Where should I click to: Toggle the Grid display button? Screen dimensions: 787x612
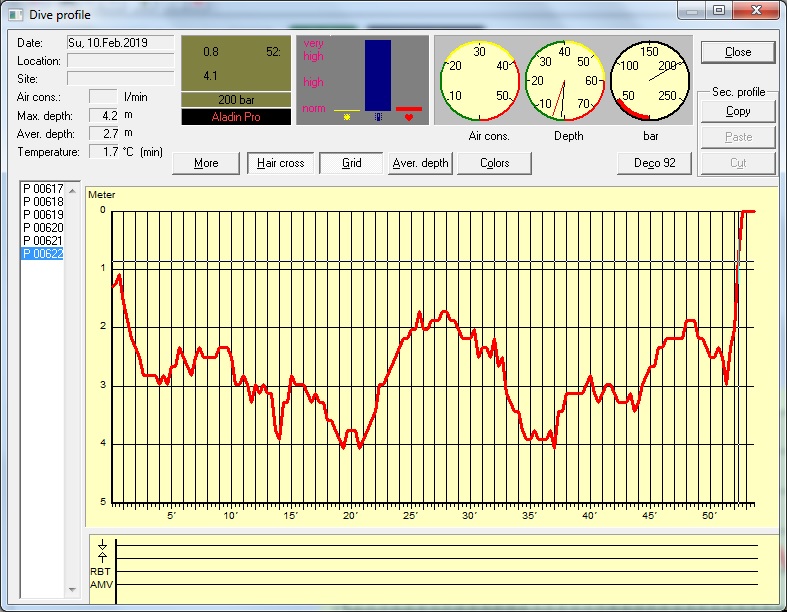click(351, 163)
